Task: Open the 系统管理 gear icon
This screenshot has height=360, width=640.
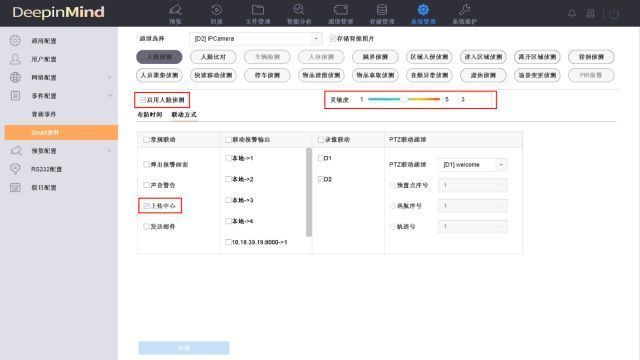Action: click(x=423, y=10)
